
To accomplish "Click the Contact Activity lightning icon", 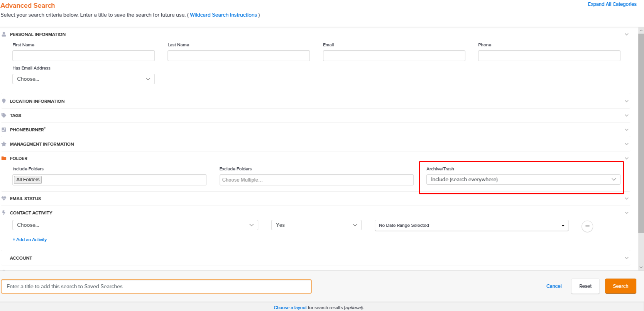I will coord(4,213).
